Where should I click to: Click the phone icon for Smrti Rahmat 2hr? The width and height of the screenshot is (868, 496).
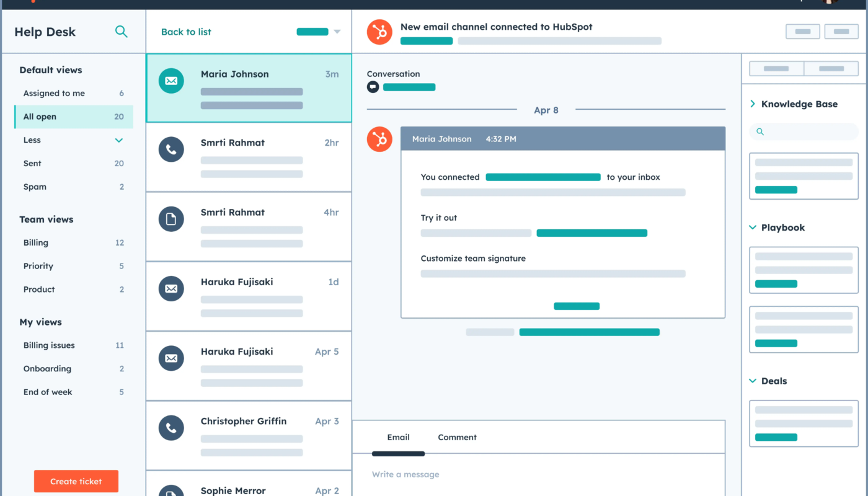tap(171, 149)
